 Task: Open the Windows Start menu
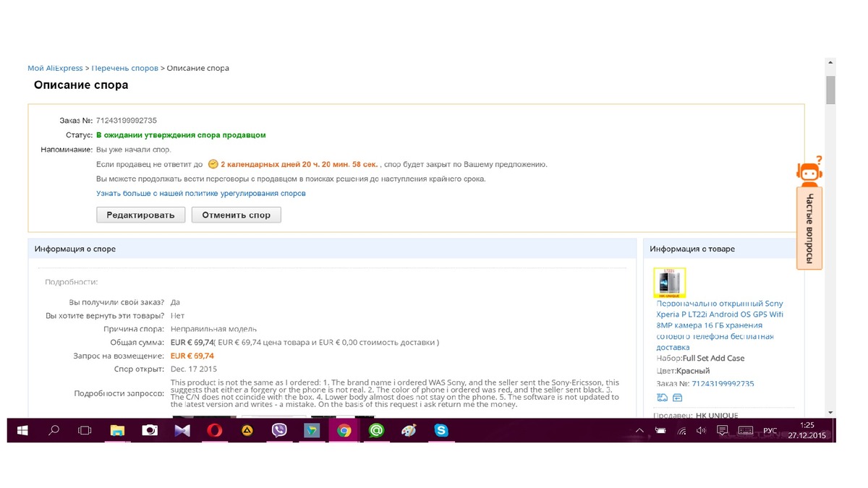pos(23,430)
